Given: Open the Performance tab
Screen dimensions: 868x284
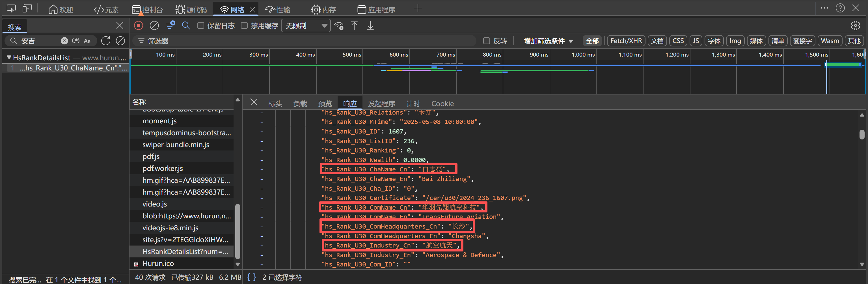Looking at the screenshot, I should 277,10.
